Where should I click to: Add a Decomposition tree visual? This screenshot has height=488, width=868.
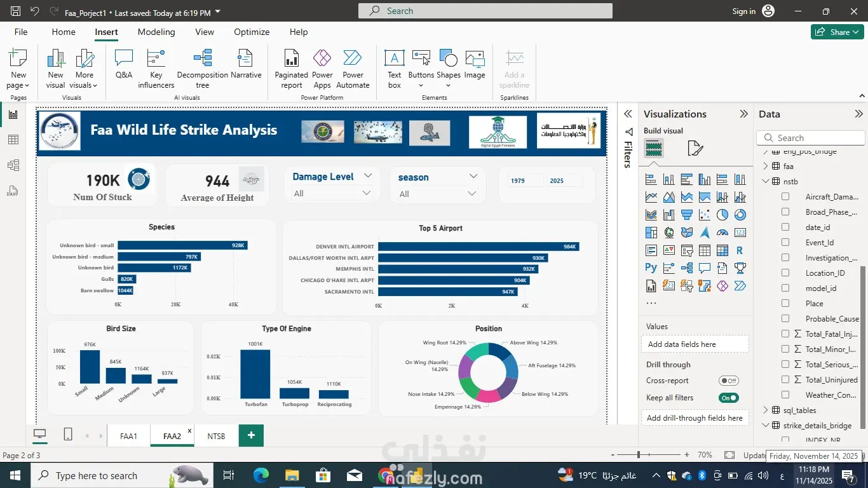203,69
